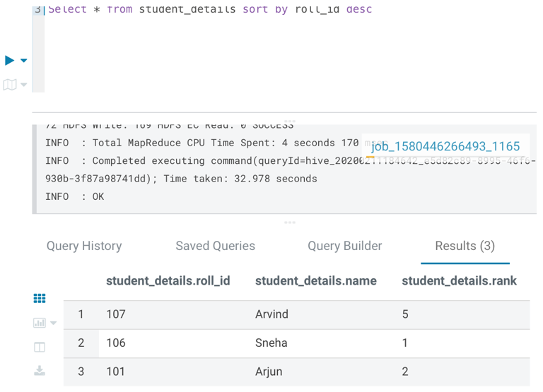Select the Results (3) tab
This screenshot has height=392, width=543.
(465, 246)
